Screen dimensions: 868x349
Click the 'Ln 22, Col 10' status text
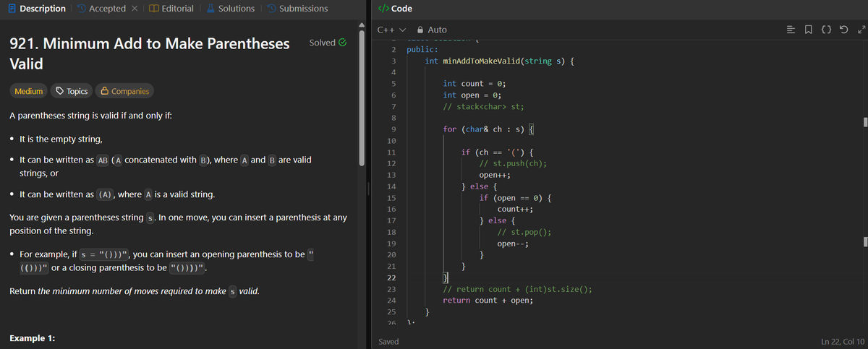843,341
